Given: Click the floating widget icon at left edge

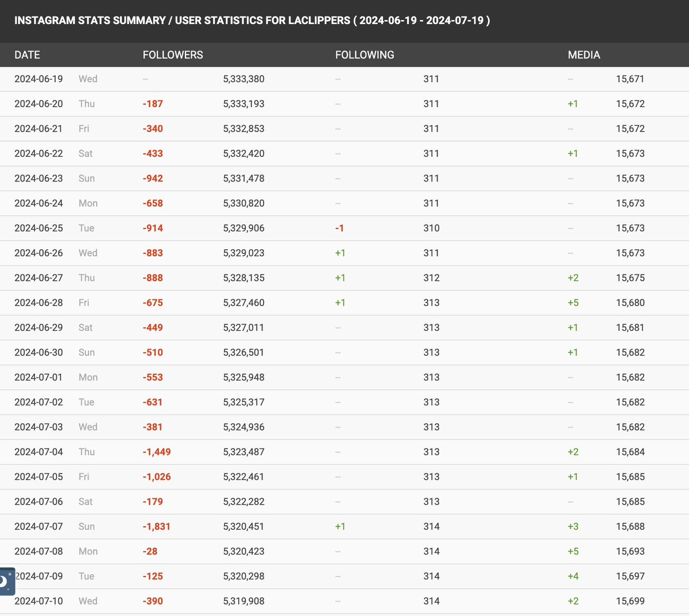Looking at the screenshot, I should point(7,582).
